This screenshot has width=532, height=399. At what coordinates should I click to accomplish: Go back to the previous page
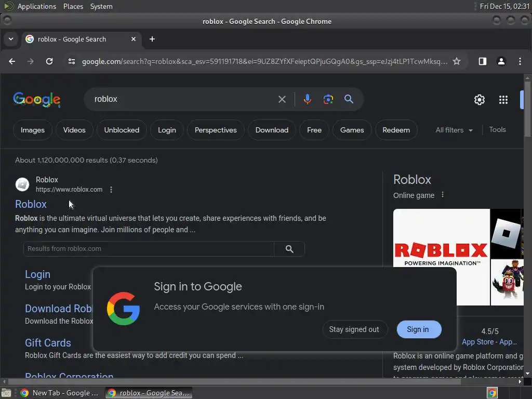(12, 61)
